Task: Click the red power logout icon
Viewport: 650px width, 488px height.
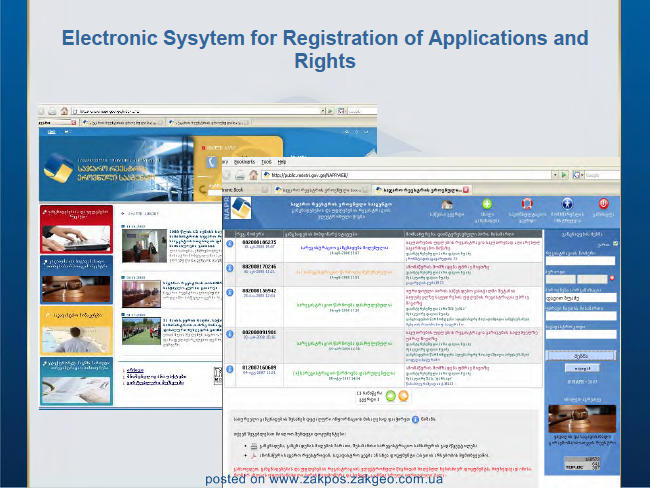Action: [x=603, y=203]
